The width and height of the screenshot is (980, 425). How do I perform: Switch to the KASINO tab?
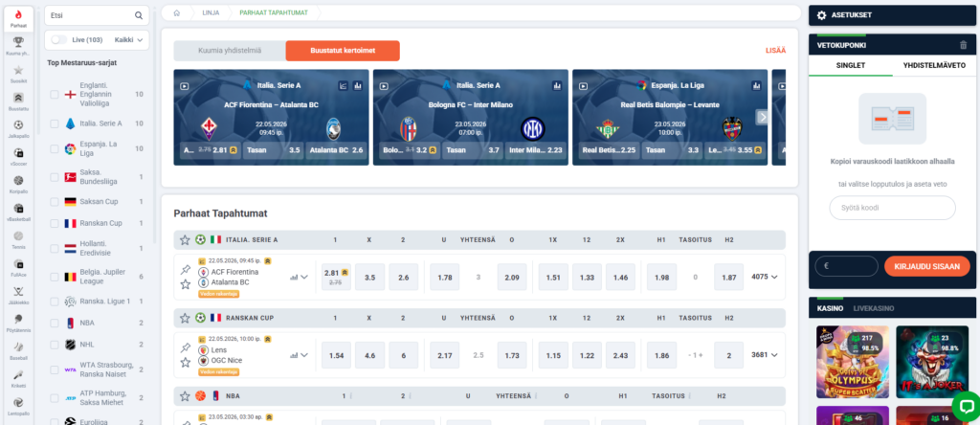[x=830, y=308]
